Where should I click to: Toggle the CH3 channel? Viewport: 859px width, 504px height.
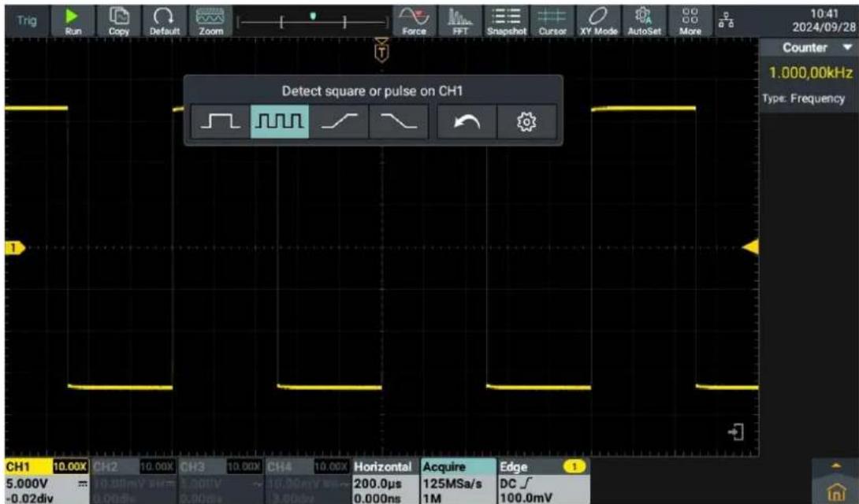(x=221, y=481)
